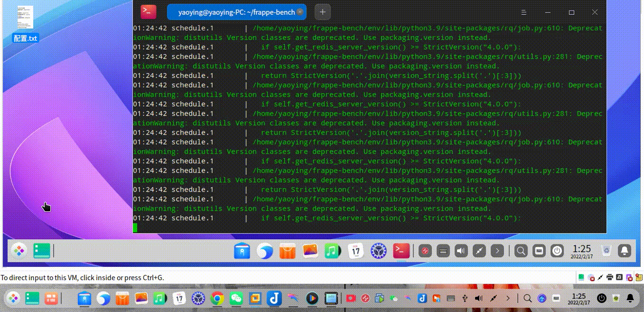Open the launcher in the host dock
644x312 pixels.
tap(13, 298)
